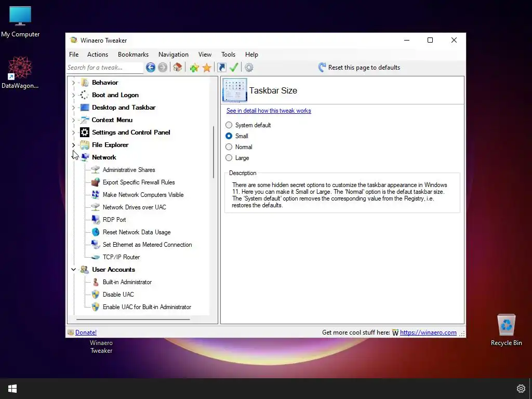The height and width of the screenshot is (399, 532).
Task: Click the Taskbar Size thumbnail image
Action: click(x=235, y=90)
